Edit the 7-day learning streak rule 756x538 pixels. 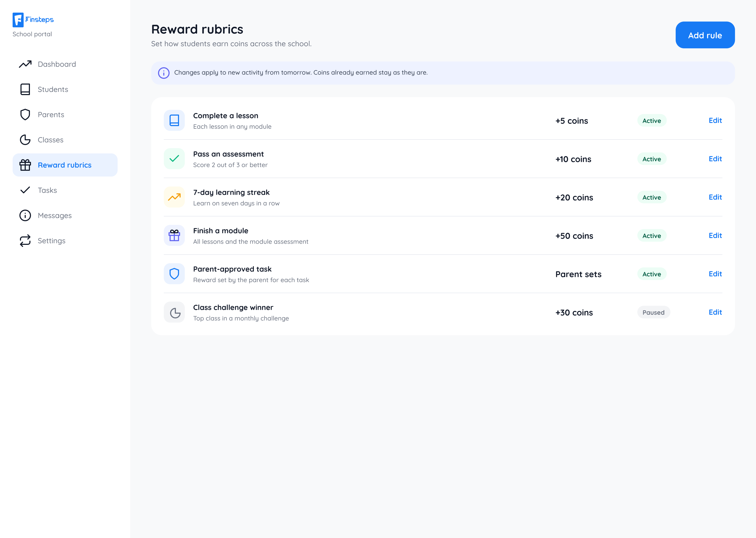715,197
